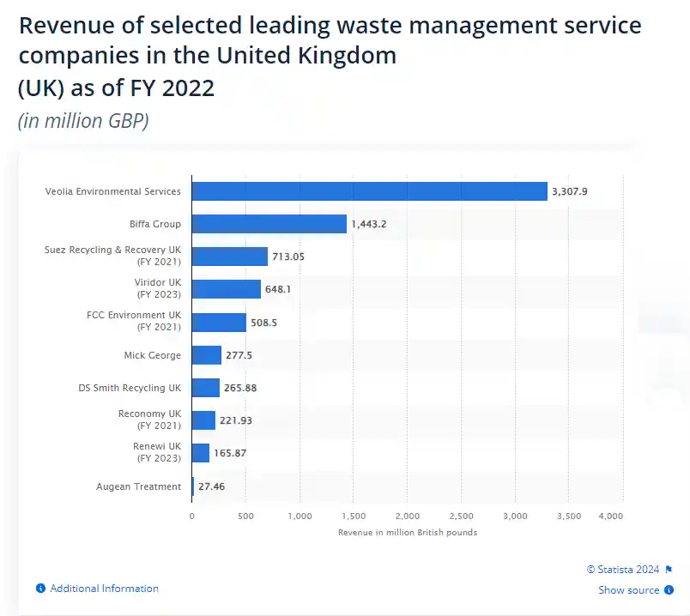The image size is (690, 616).
Task: Click the Mick George revenue bar
Action: click(206, 355)
